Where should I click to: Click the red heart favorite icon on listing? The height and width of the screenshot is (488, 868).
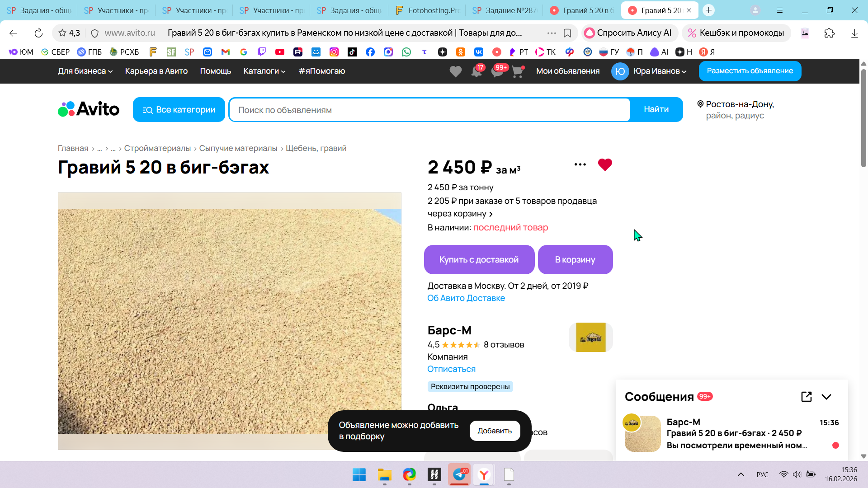[x=604, y=164]
